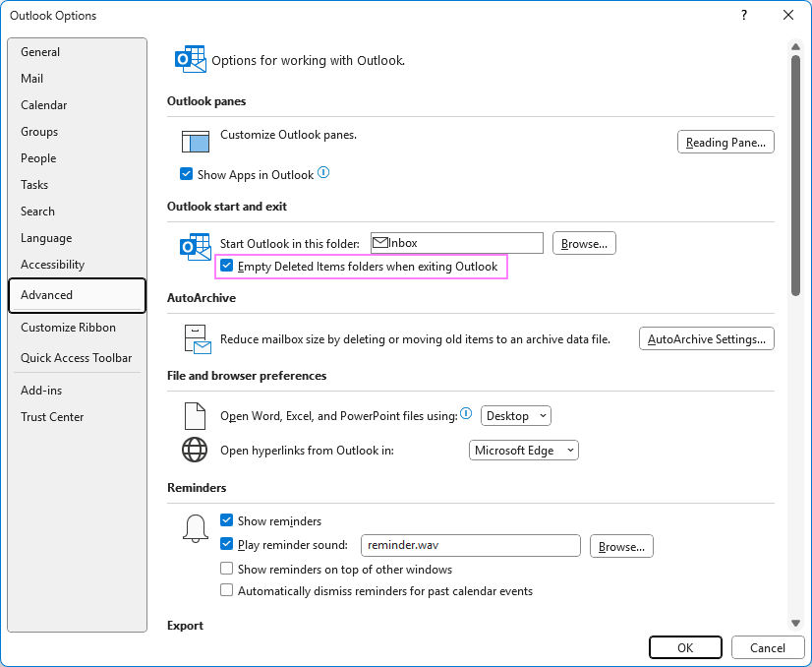Click the 'Open hyperlinks from Outlook in:' label
This screenshot has height=667, width=812.
(307, 451)
